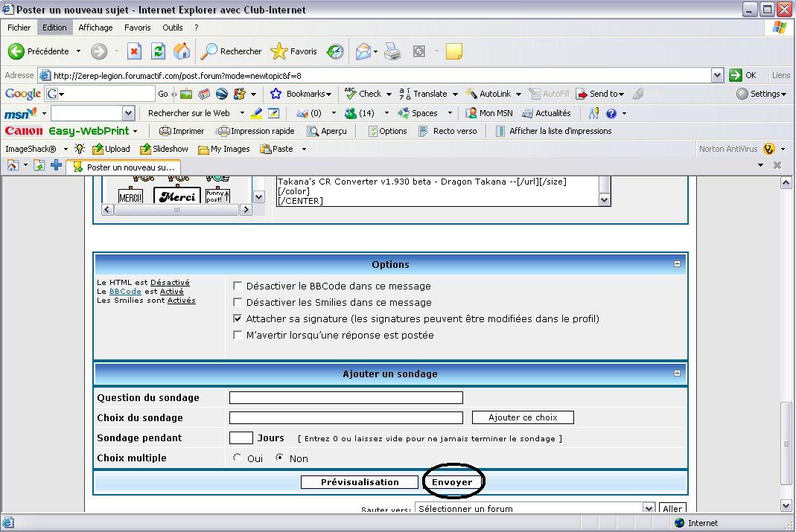The image size is (796, 532).
Task: Open the Affichage menu
Action: coord(95,28)
